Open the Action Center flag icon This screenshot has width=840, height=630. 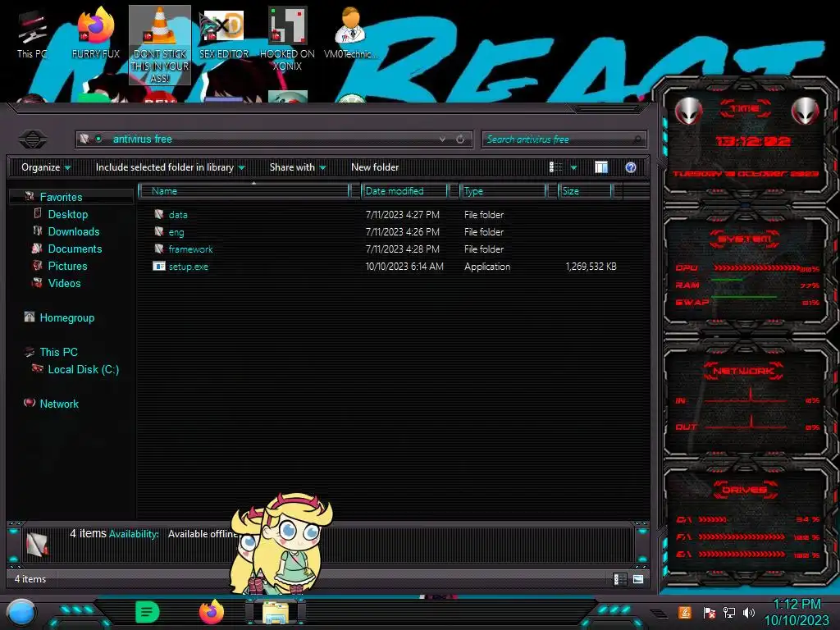click(x=709, y=613)
